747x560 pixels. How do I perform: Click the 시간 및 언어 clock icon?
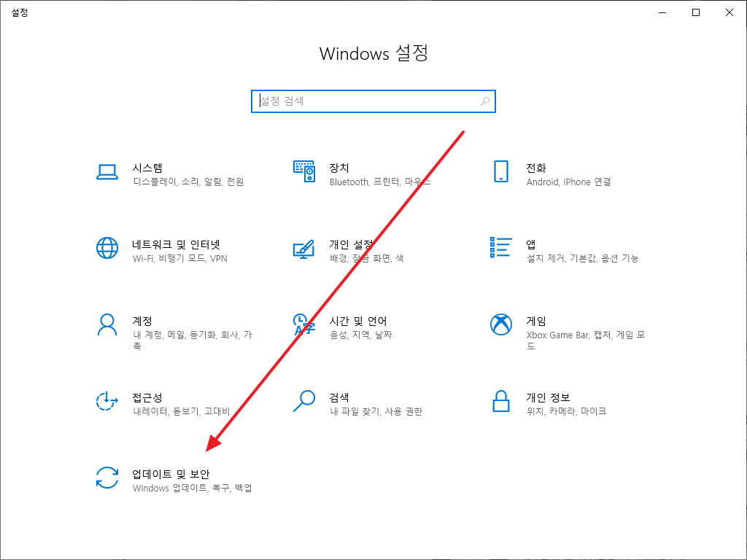pyautogui.click(x=304, y=324)
